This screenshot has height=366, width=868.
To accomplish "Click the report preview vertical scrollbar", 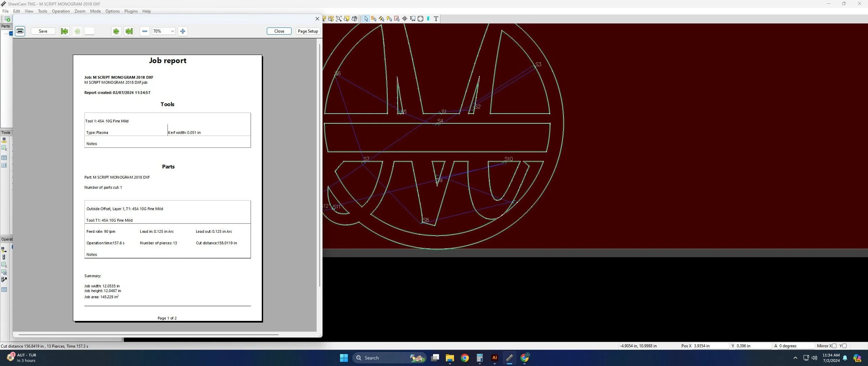I will [319, 165].
